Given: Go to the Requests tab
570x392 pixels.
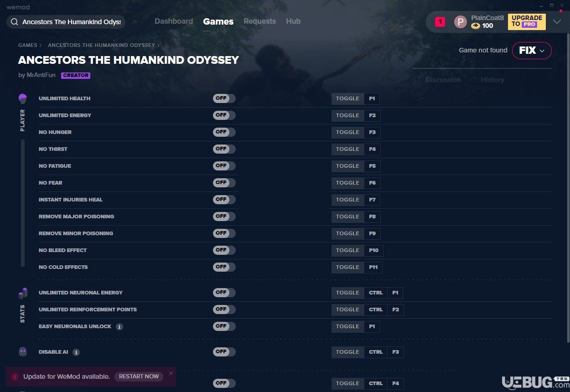Looking at the screenshot, I should point(259,21).
